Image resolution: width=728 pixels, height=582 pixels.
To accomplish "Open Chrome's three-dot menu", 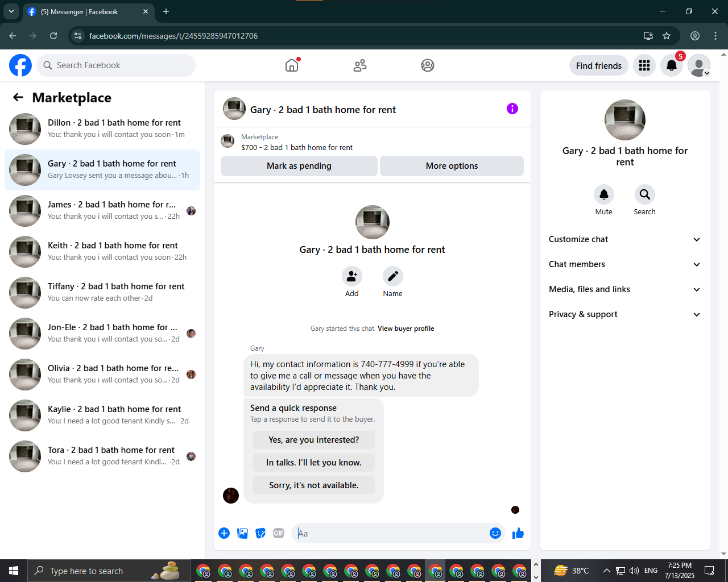I will (715, 36).
